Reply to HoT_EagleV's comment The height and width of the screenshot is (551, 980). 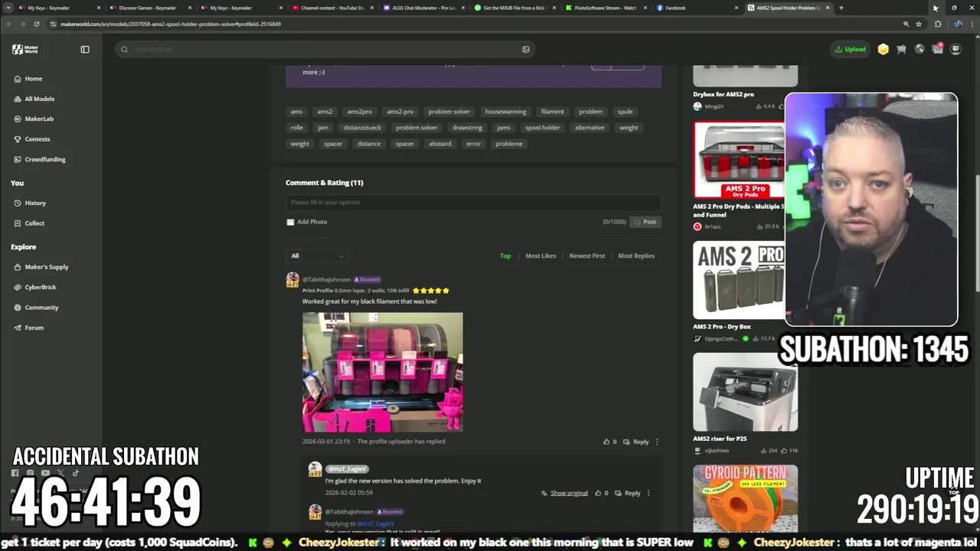(628, 493)
